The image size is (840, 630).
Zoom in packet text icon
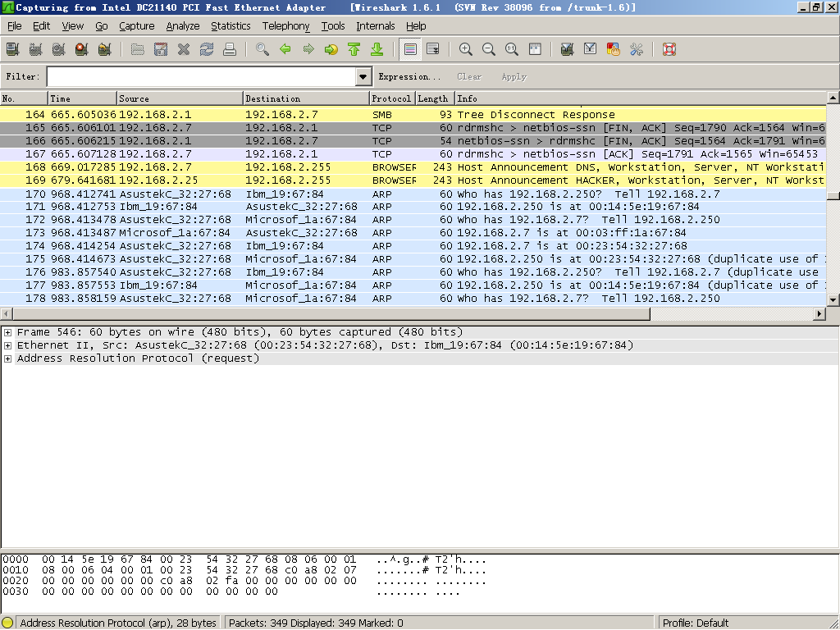(x=466, y=49)
